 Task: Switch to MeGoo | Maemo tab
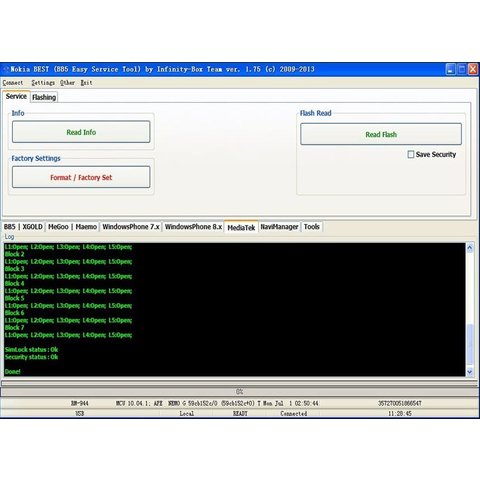click(72, 227)
